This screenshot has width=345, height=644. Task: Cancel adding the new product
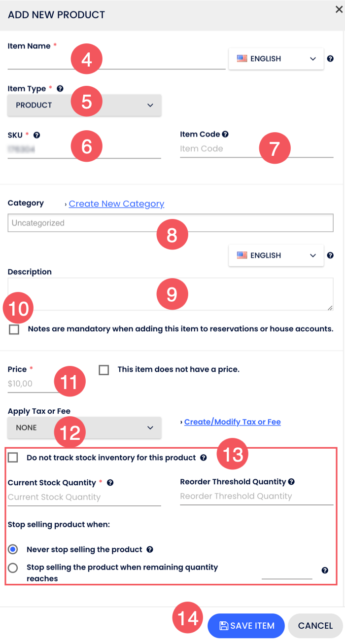click(x=315, y=626)
